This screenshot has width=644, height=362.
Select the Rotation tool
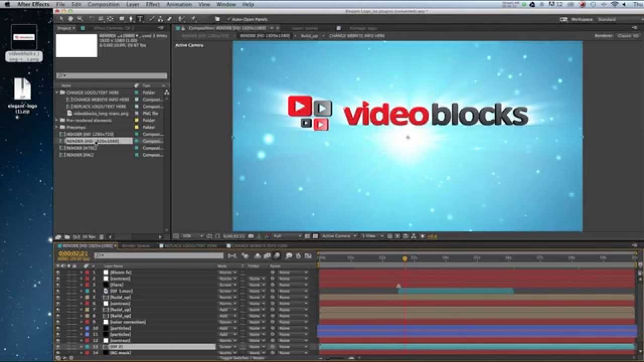coord(91,19)
